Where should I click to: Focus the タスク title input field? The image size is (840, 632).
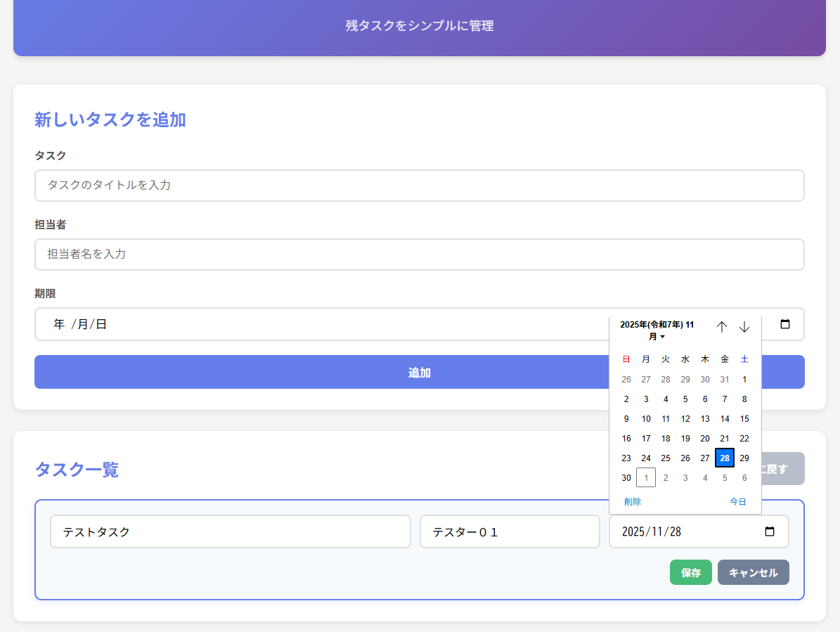point(419,186)
